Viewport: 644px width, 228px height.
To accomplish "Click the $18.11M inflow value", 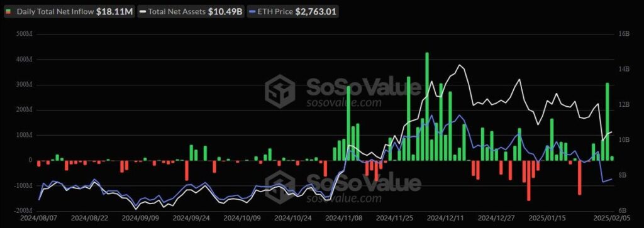I will (114, 12).
